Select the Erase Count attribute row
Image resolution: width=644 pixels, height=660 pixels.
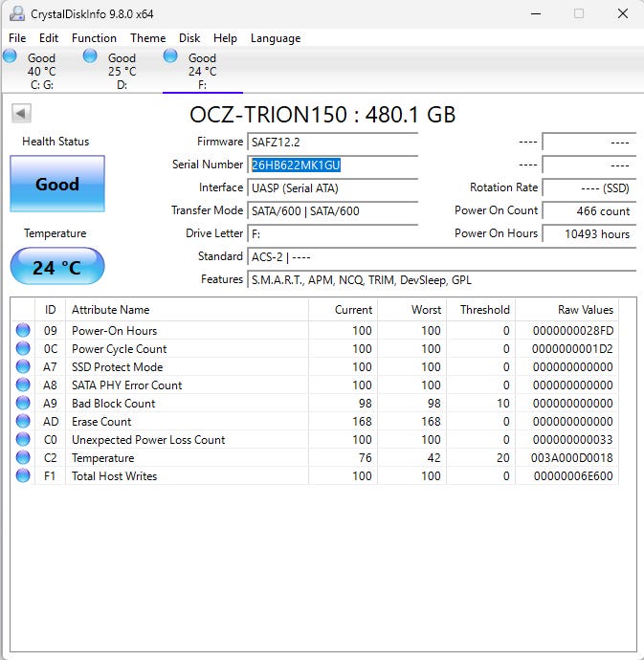(287, 422)
